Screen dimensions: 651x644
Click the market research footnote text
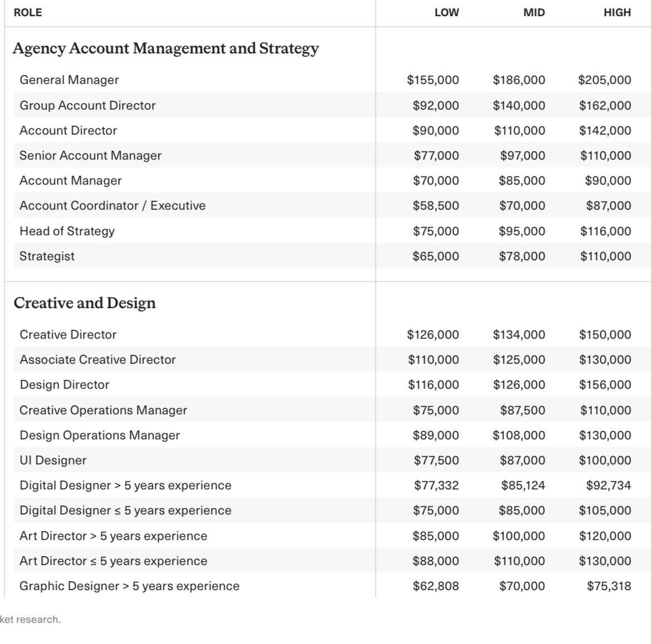coord(30,620)
